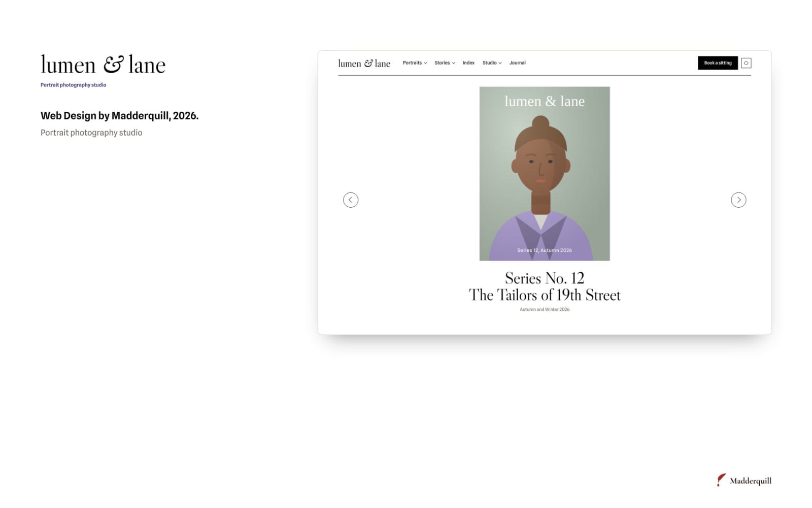
Task: Click the 'lumen & lane' title on cover
Action: point(545,101)
